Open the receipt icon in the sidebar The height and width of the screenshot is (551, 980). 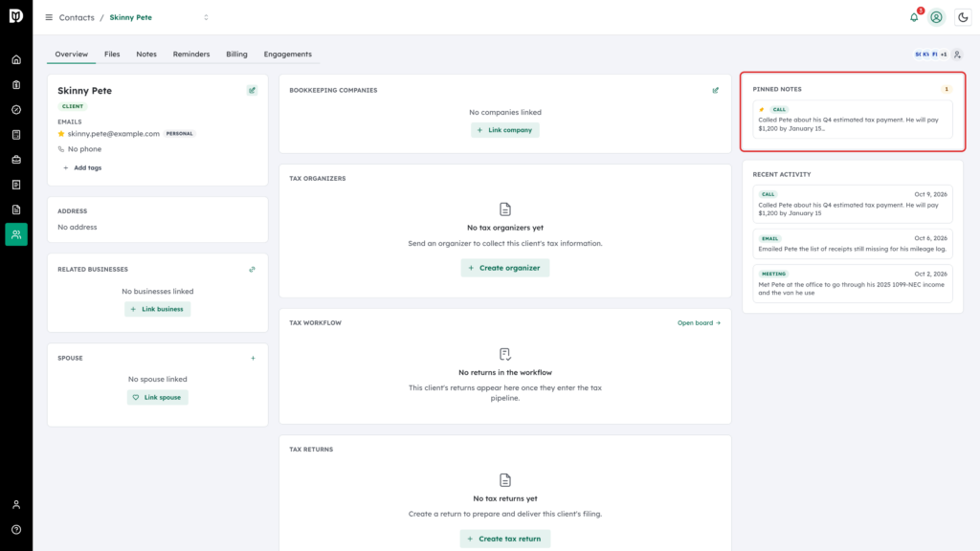(x=16, y=185)
